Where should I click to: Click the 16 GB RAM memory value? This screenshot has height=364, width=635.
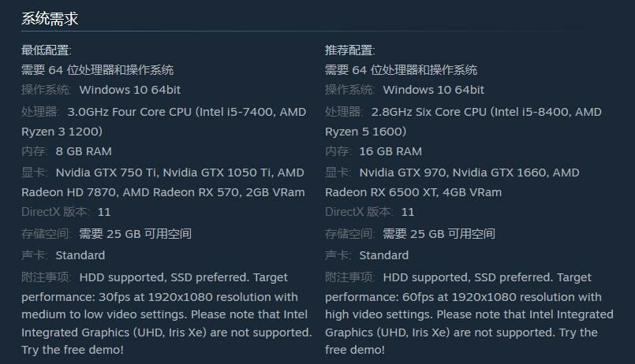pos(390,151)
